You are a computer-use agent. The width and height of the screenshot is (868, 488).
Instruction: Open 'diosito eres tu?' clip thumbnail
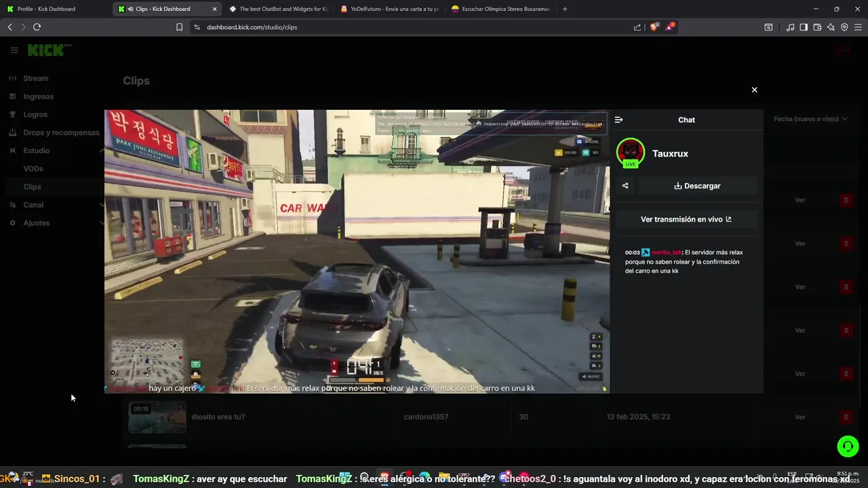coord(157,417)
